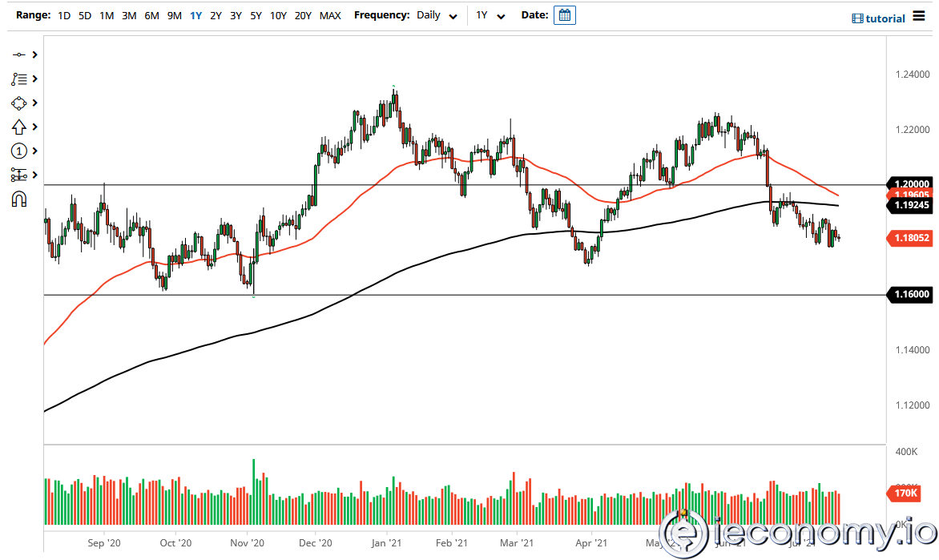Click the 5D range button
This screenshot has width=939, height=560.
coord(84,15)
